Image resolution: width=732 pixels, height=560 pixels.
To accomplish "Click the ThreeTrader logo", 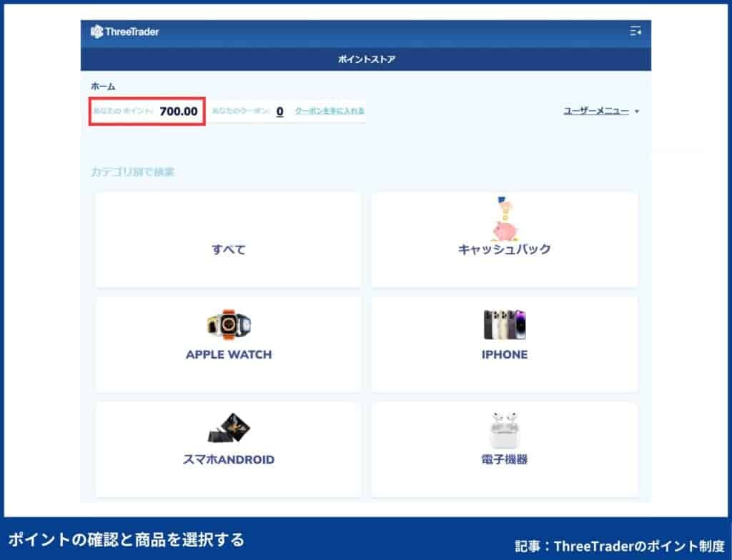I will tap(124, 31).
